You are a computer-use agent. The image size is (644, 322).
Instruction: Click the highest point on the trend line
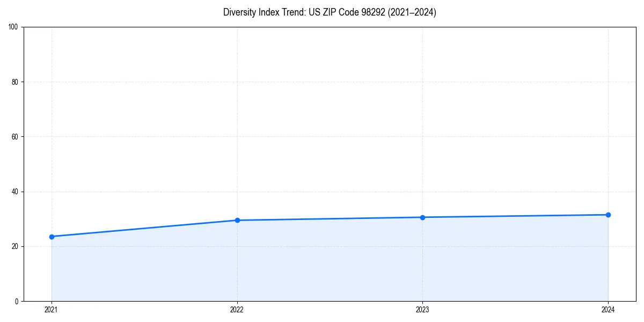coord(608,215)
